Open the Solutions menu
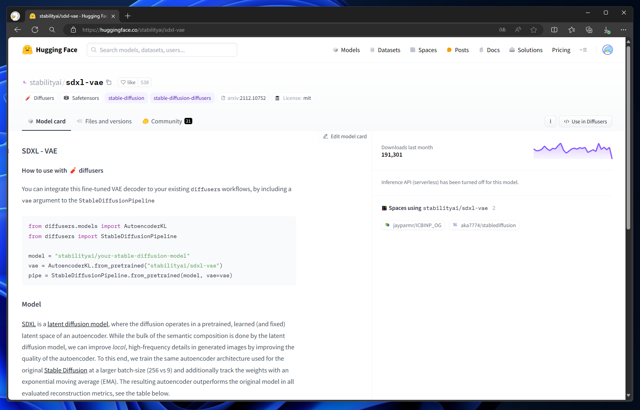Screen dimensions: 640x410 (526, 50)
